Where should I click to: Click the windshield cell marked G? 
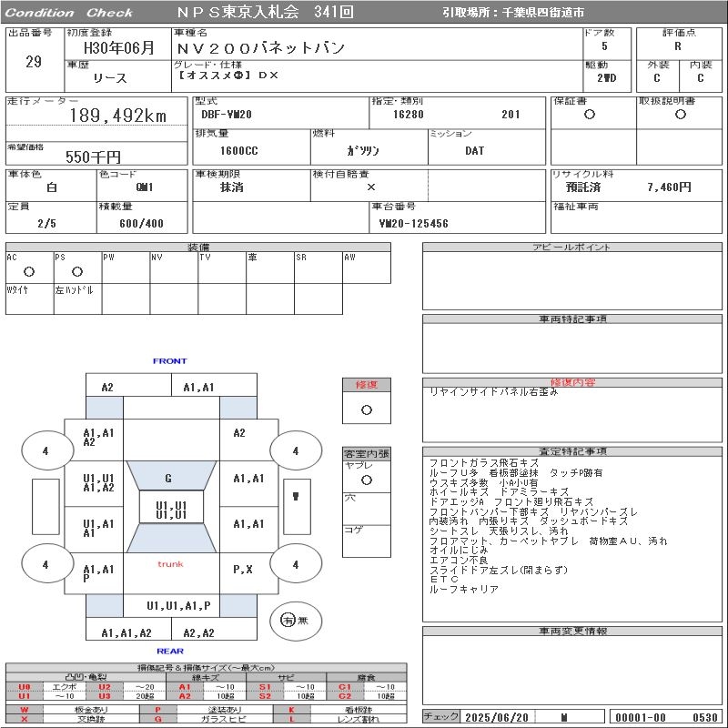[168, 478]
